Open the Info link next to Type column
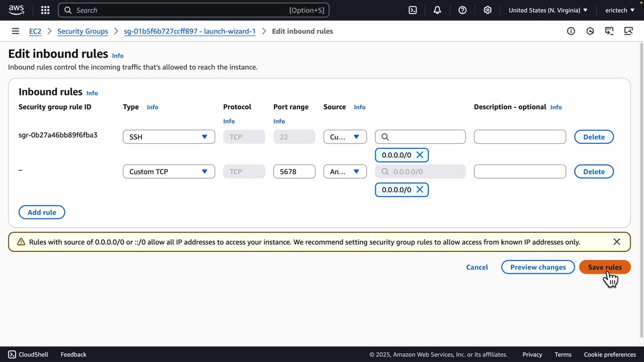This screenshot has height=362, width=644. (x=152, y=107)
